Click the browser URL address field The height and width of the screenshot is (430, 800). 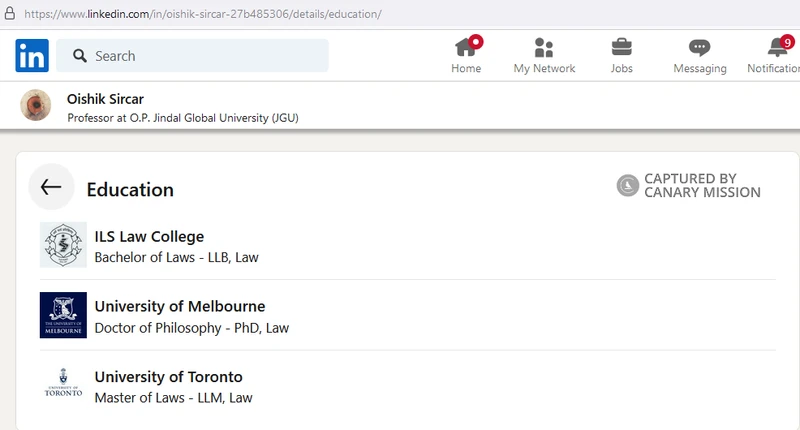[203, 14]
